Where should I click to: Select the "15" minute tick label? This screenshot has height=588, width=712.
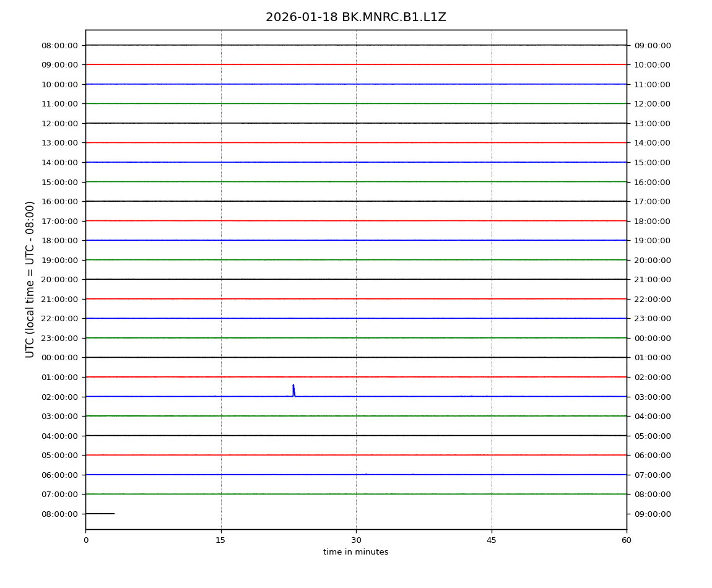coord(220,540)
